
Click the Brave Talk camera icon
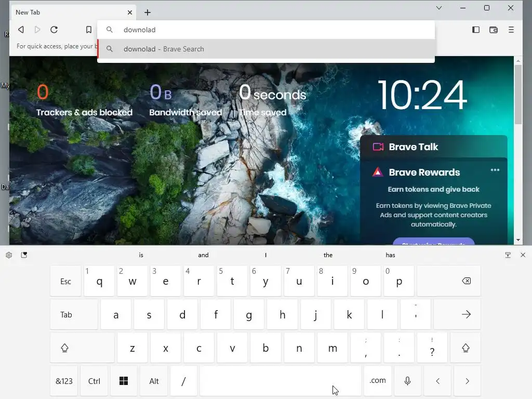pyautogui.click(x=378, y=147)
